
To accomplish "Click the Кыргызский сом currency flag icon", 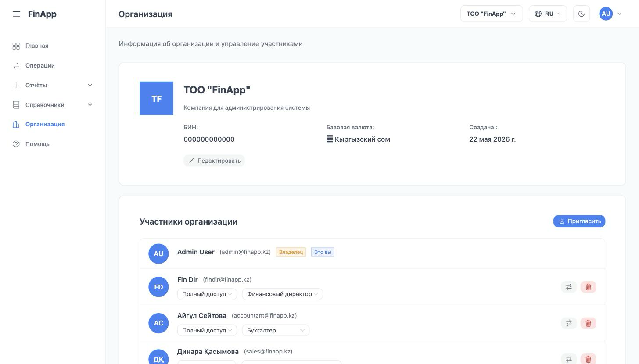I will 330,139.
